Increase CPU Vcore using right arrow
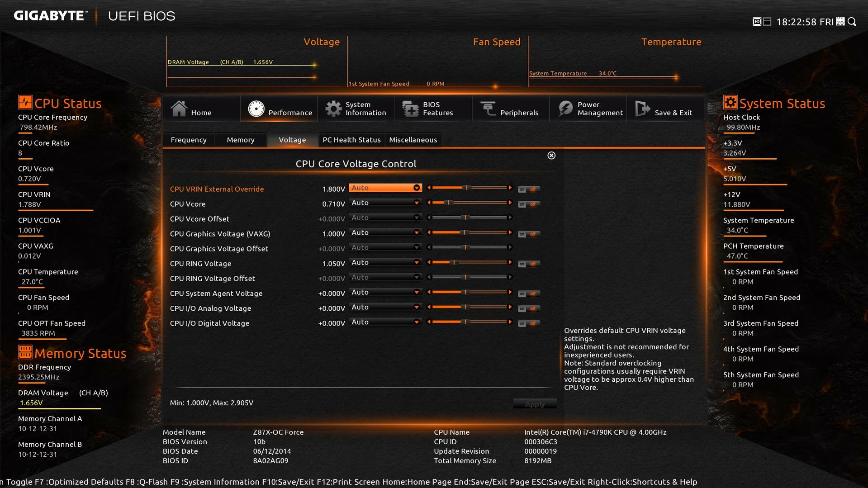This screenshot has width=868, height=488. click(x=510, y=203)
